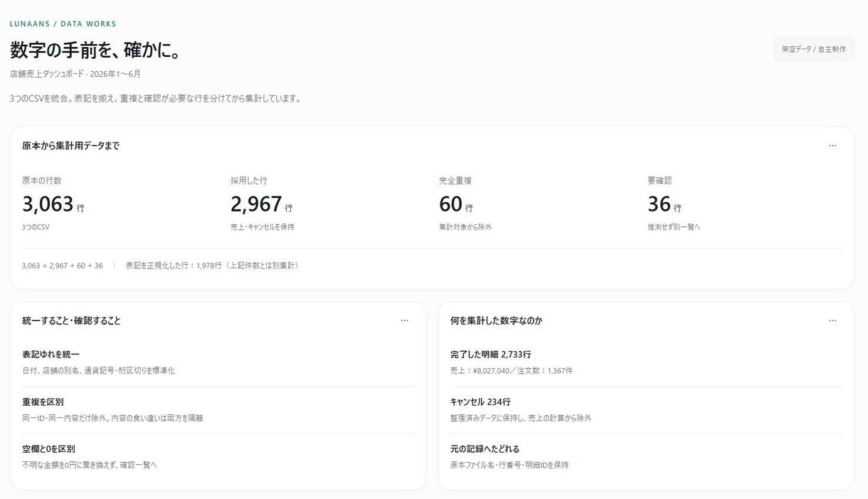Open the ellipsis menu on 統一すること・確認すること card
Image resolution: width=868 pixels, height=499 pixels.
(404, 321)
